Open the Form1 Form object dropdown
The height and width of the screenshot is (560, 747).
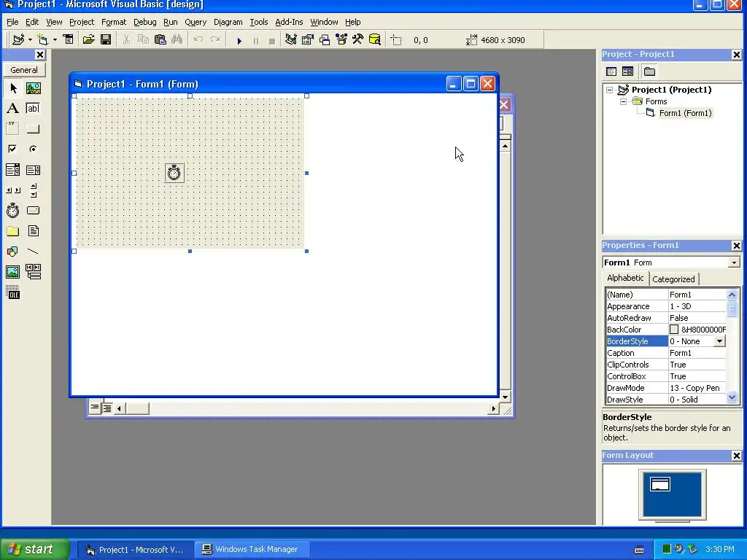pos(734,262)
